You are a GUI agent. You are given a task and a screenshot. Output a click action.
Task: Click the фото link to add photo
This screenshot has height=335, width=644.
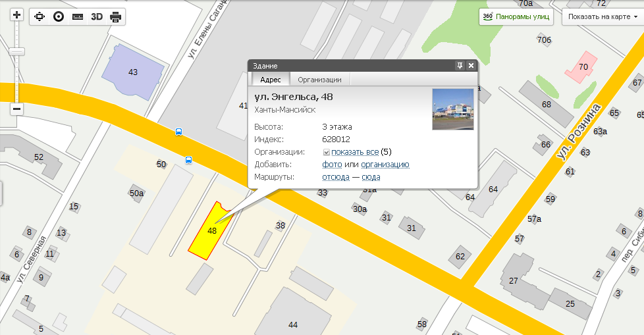332,165
